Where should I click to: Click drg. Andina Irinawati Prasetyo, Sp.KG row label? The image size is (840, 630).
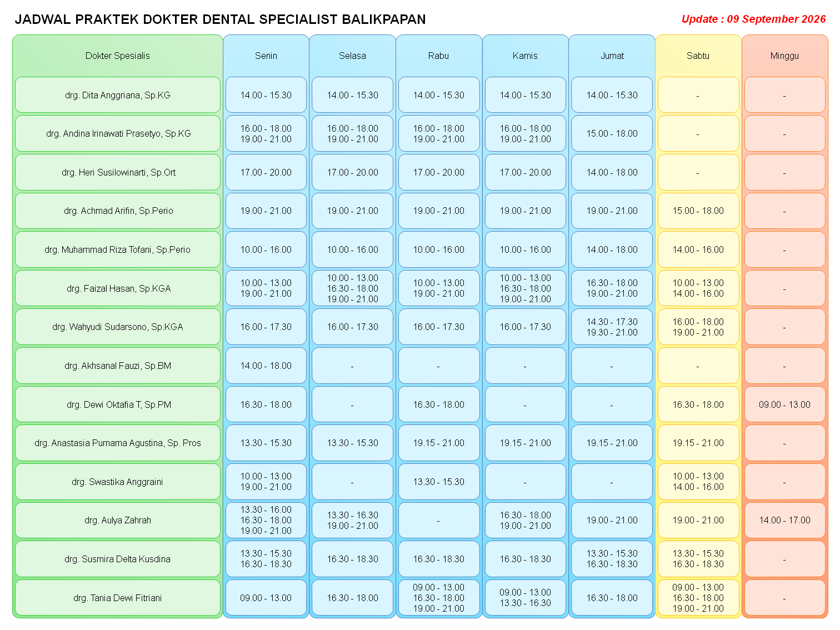118,133
